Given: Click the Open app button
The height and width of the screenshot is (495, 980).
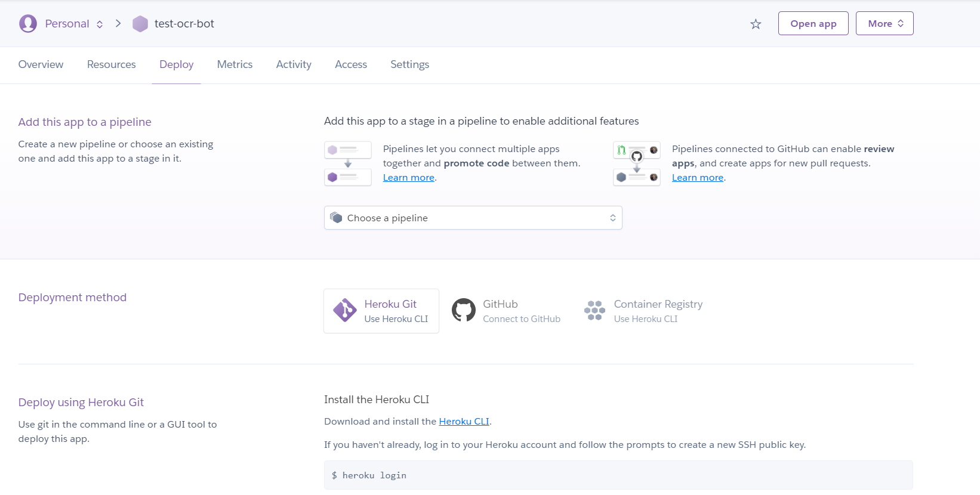Looking at the screenshot, I should click(813, 23).
